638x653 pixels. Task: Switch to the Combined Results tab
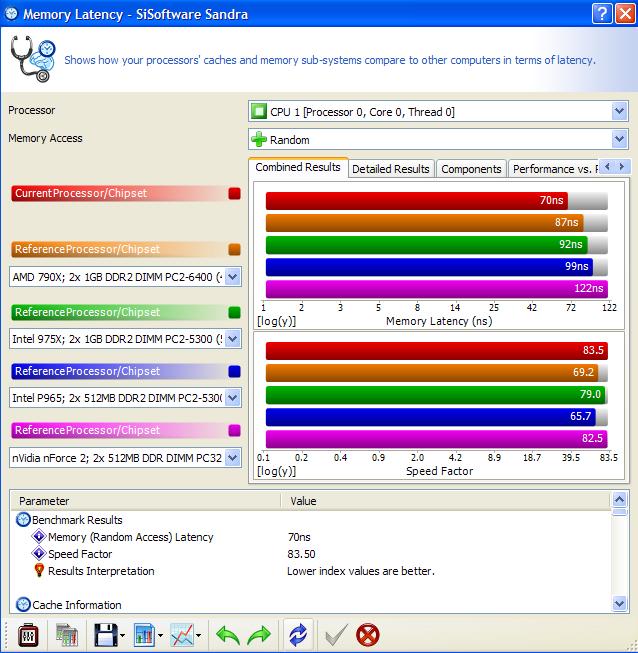(x=298, y=167)
